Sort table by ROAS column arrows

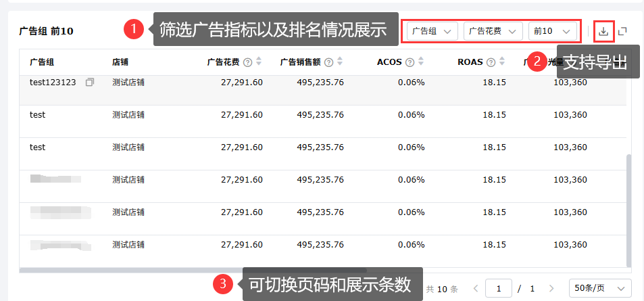[502, 62]
